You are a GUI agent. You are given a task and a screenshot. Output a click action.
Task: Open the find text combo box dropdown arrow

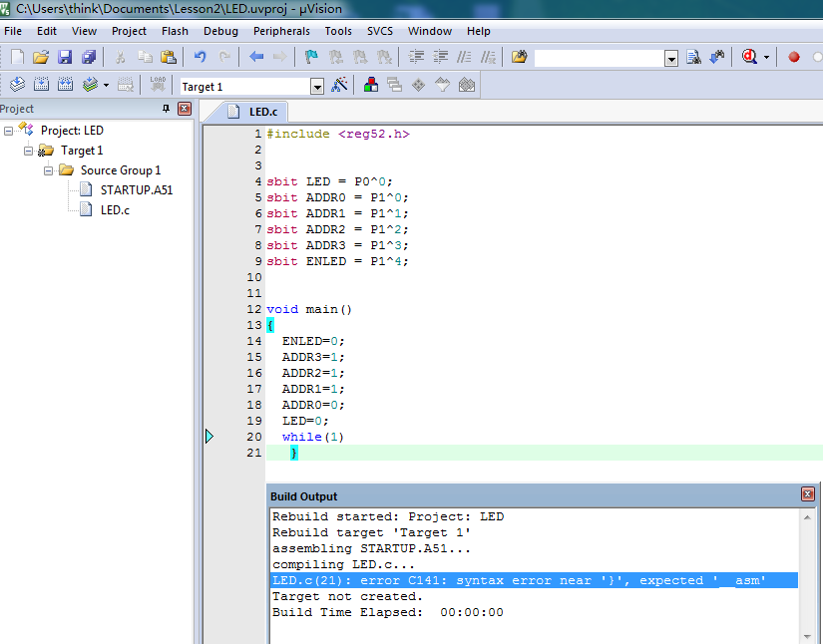(x=671, y=58)
